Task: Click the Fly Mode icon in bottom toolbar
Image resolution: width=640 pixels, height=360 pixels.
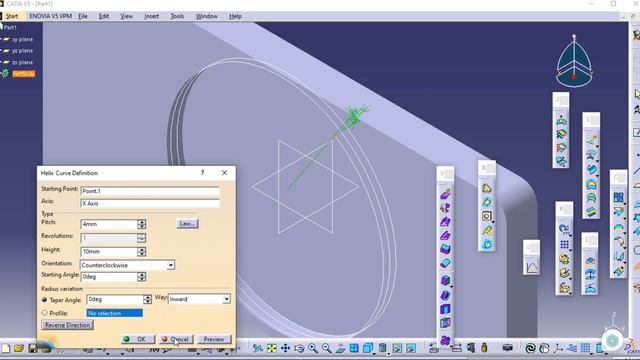Action: pyautogui.click(x=258, y=348)
